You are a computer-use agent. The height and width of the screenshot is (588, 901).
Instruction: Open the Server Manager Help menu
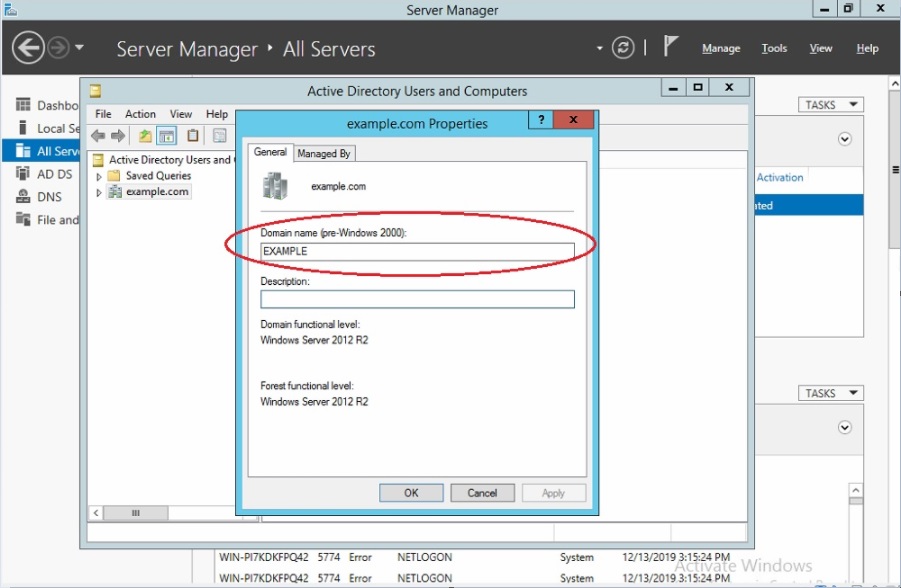(x=867, y=49)
